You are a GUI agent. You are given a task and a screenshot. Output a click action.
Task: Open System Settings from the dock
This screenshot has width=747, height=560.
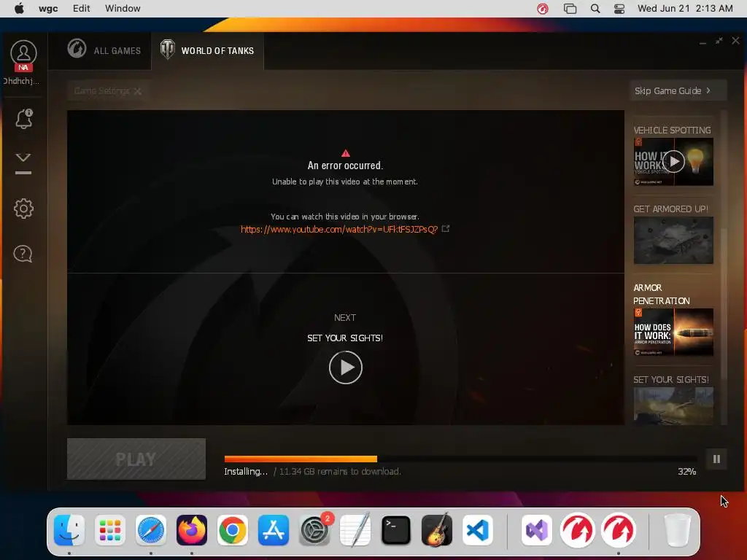[314, 530]
